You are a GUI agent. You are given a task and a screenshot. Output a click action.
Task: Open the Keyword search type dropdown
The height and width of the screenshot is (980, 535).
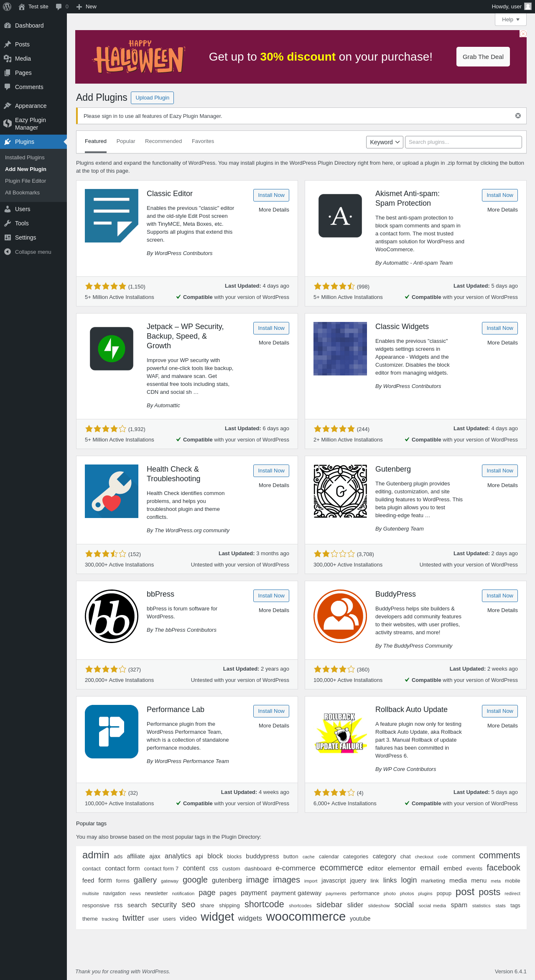[x=385, y=142]
